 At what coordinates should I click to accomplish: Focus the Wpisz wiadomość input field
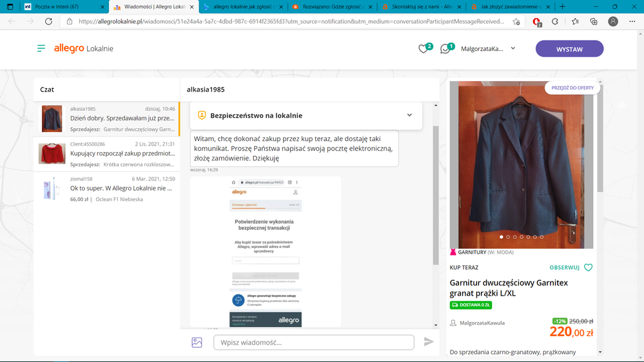314,342
